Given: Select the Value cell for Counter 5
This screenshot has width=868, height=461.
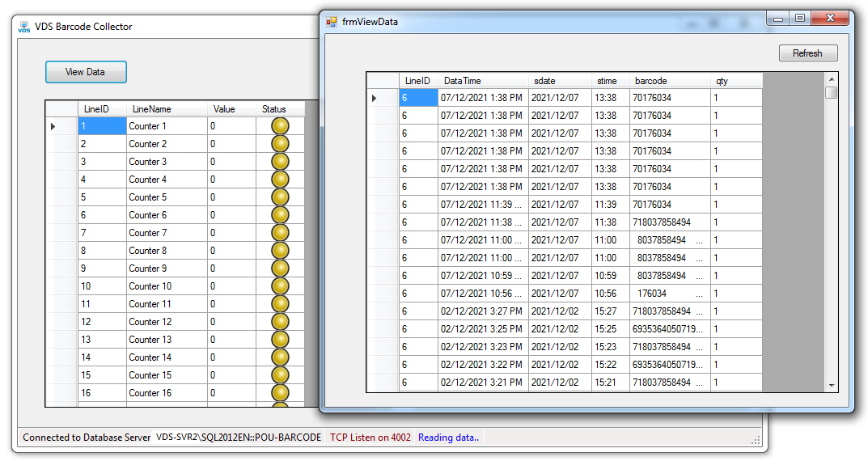Looking at the screenshot, I should [231, 197].
